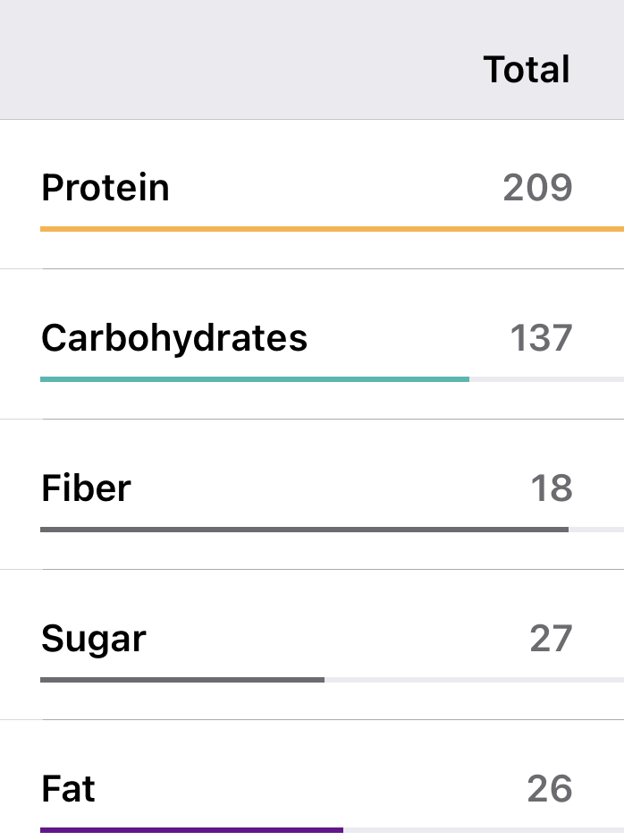The width and height of the screenshot is (624, 840).
Task: Click the gray Sugar progress bar
Action: pyautogui.click(x=182, y=680)
